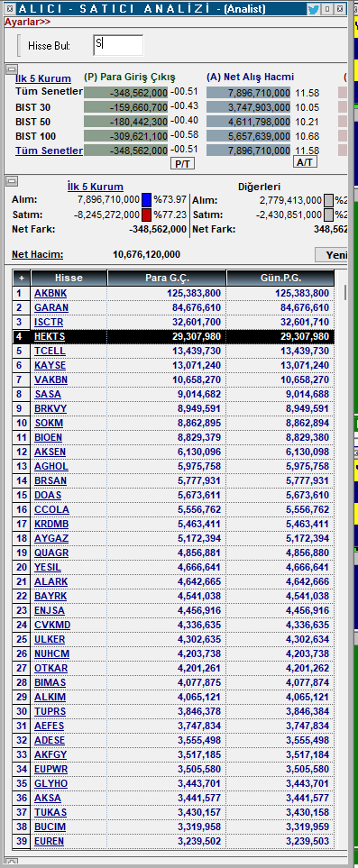The width and height of the screenshot is (358, 868).
Task: Open the TUPRS stock link
Action: click(50, 711)
